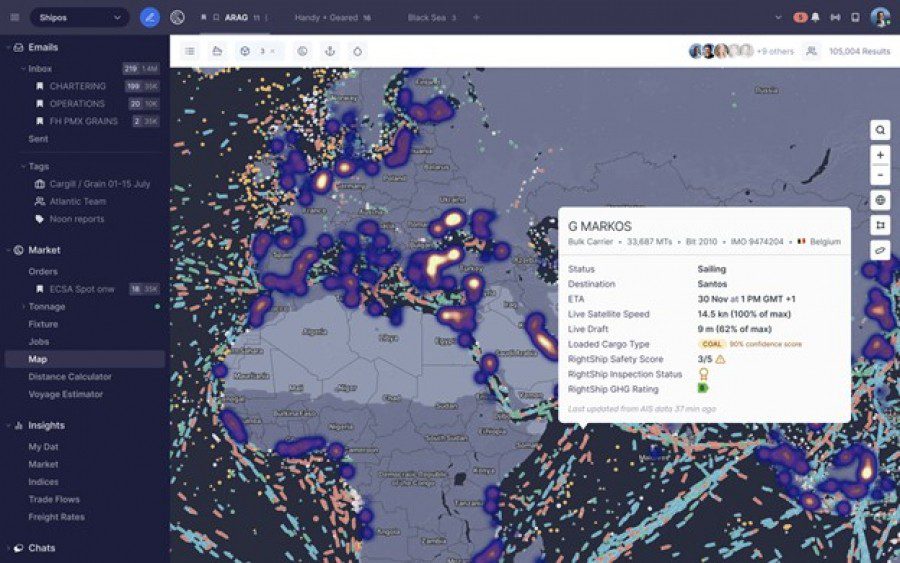Open ECSA Spot onw saved order

pyautogui.click(x=82, y=289)
